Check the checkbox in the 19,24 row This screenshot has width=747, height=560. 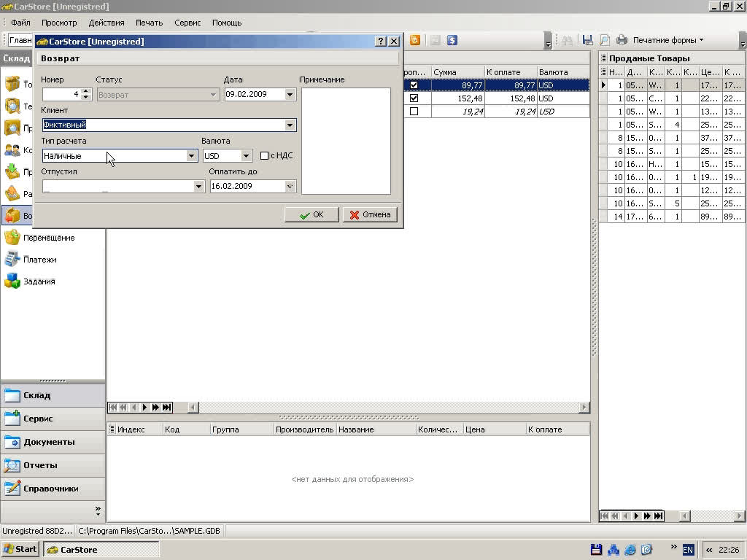click(414, 111)
